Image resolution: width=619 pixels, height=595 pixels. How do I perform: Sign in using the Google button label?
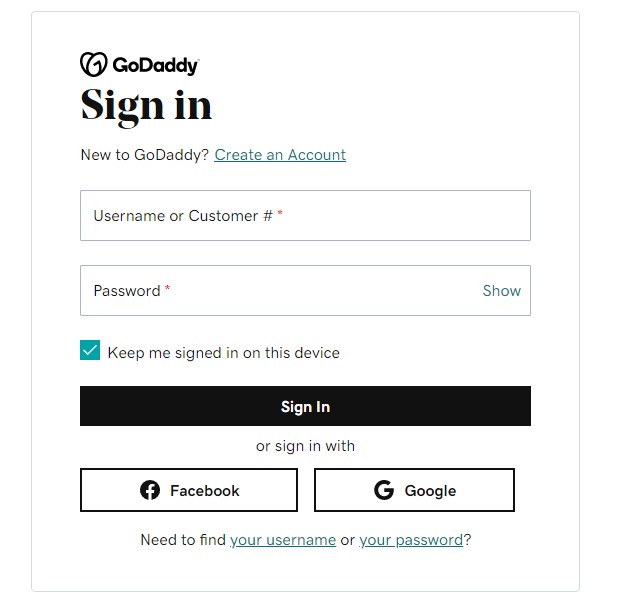[430, 492]
